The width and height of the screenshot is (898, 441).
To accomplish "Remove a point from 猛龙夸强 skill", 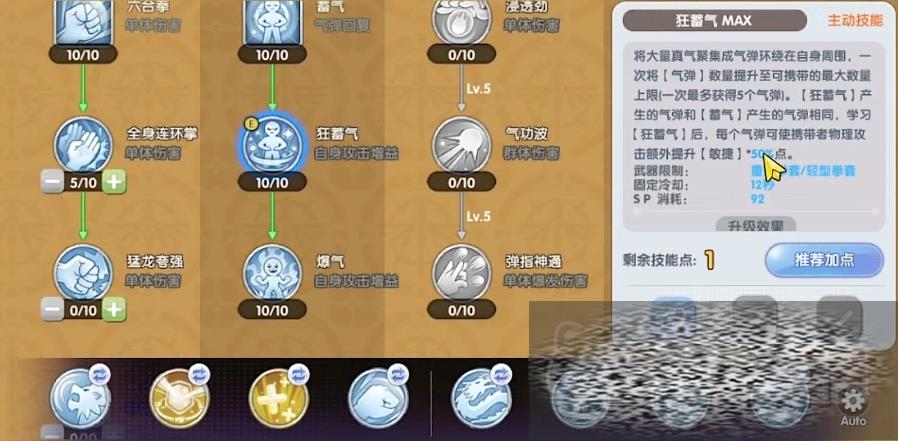I will 52,310.
